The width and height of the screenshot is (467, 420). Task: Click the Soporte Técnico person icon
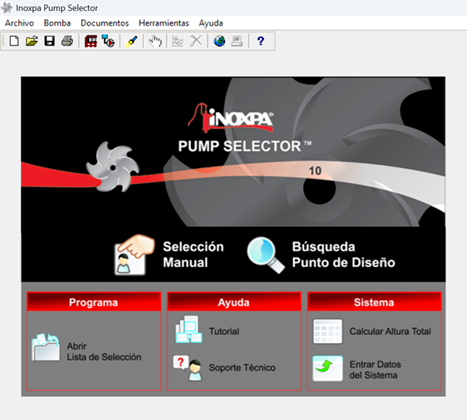pos(188,368)
